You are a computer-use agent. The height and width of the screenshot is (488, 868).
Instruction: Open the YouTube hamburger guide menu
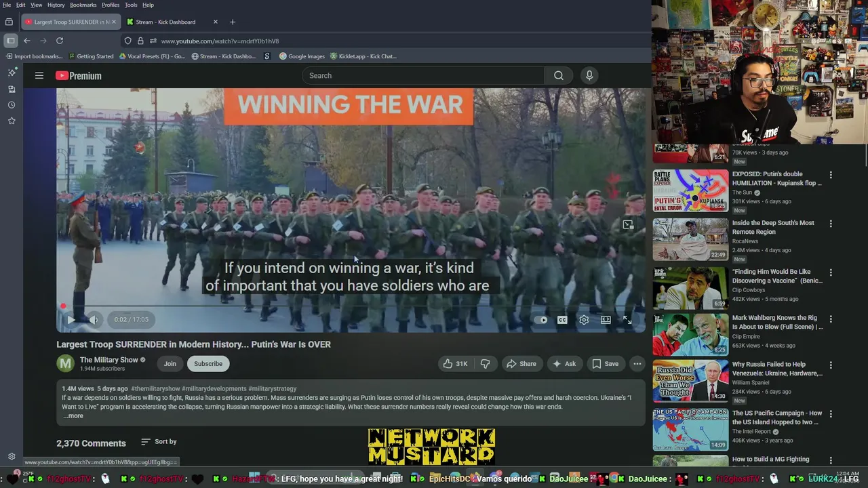[39, 76]
